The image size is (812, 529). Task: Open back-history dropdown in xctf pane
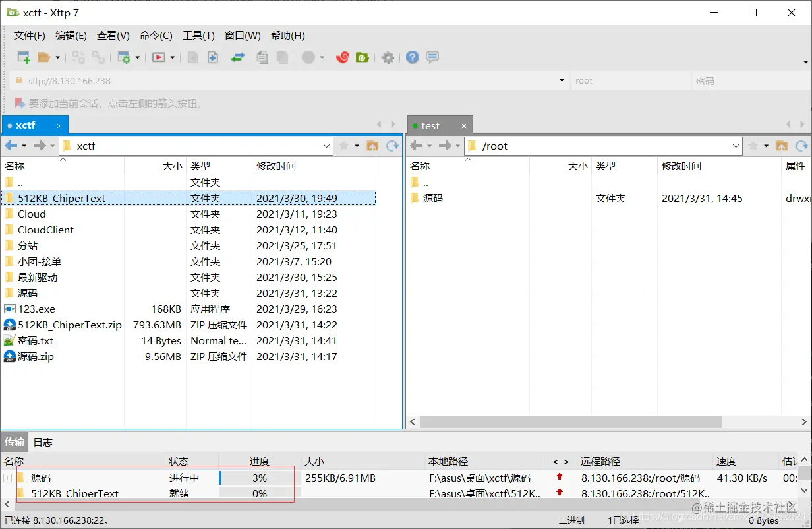click(24, 146)
